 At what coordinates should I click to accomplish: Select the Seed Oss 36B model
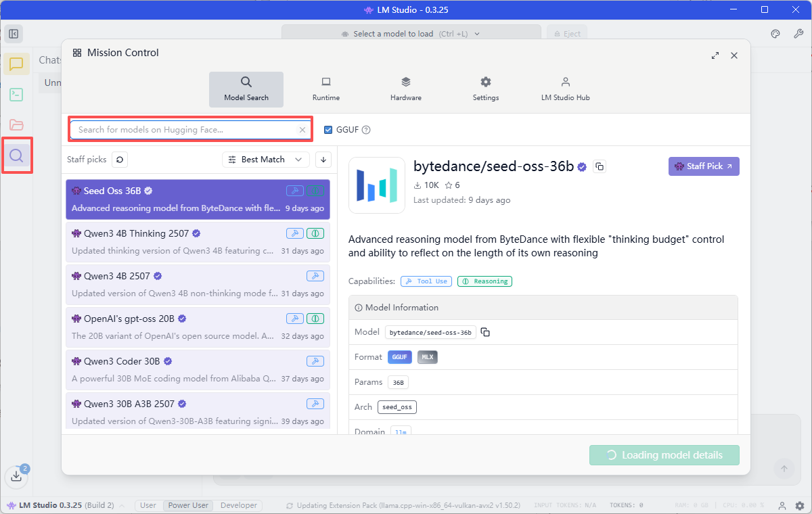[198, 200]
